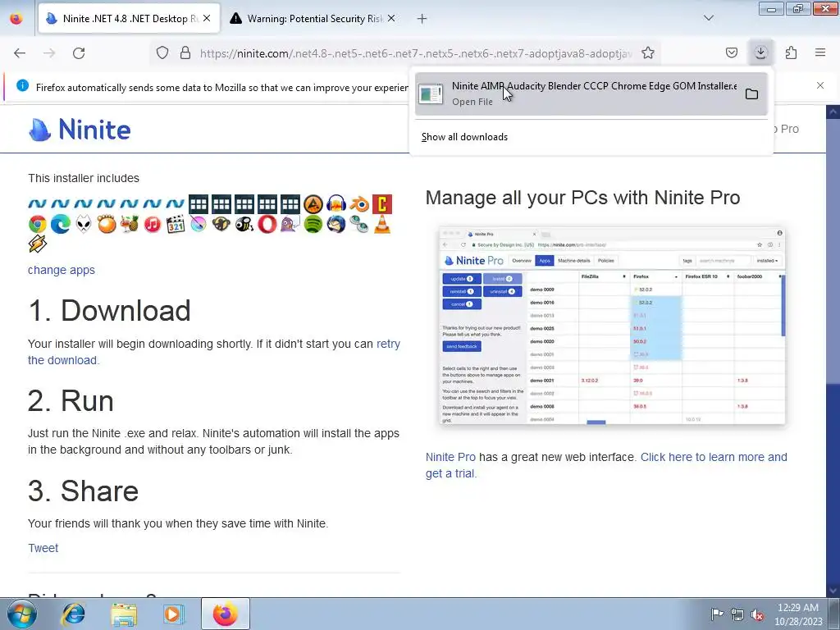Click the MediaMonkey icon
The image size is (840, 630).
pyautogui.click(x=221, y=224)
